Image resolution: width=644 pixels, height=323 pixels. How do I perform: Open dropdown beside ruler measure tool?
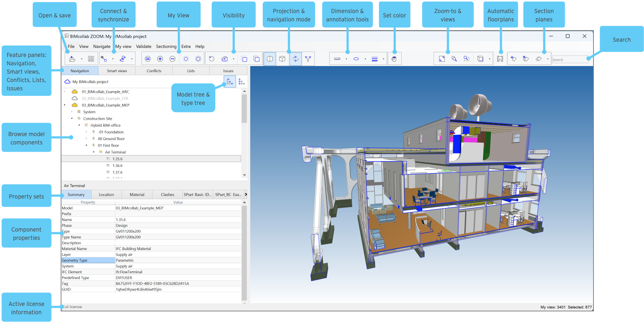click(x=346, y=59)
